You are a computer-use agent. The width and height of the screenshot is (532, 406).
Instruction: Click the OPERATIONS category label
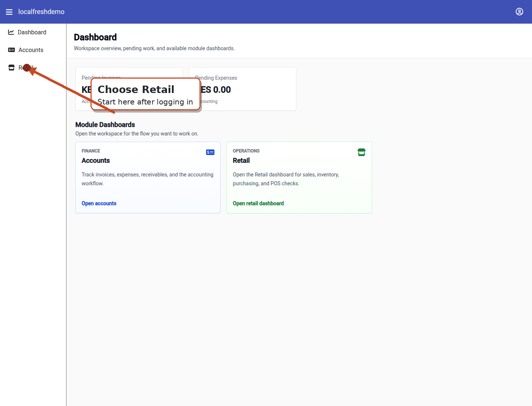(246, 151)
